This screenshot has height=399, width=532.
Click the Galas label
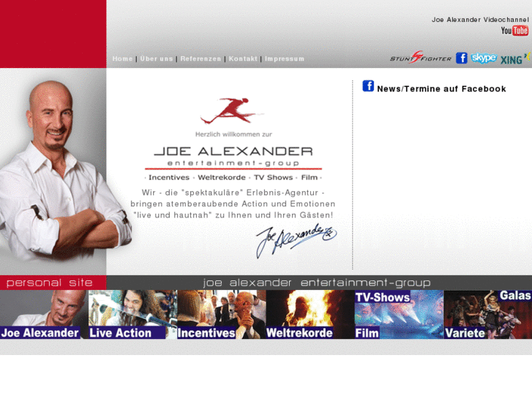pos(515,296)
